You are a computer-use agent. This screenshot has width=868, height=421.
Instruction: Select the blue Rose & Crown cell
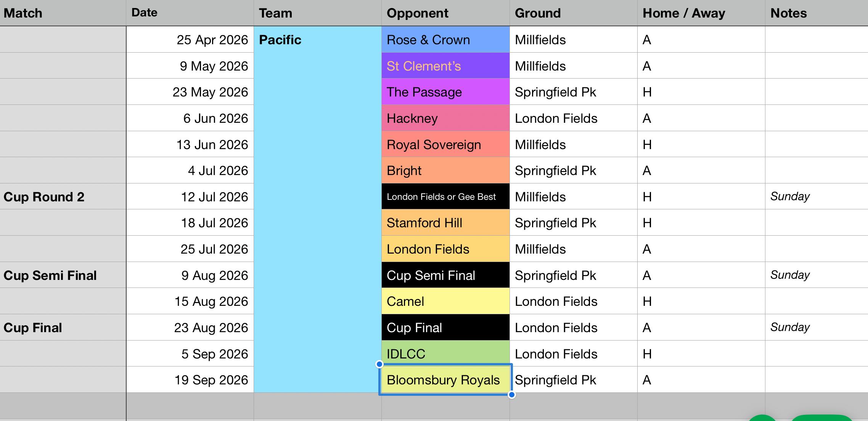(445, 39)
